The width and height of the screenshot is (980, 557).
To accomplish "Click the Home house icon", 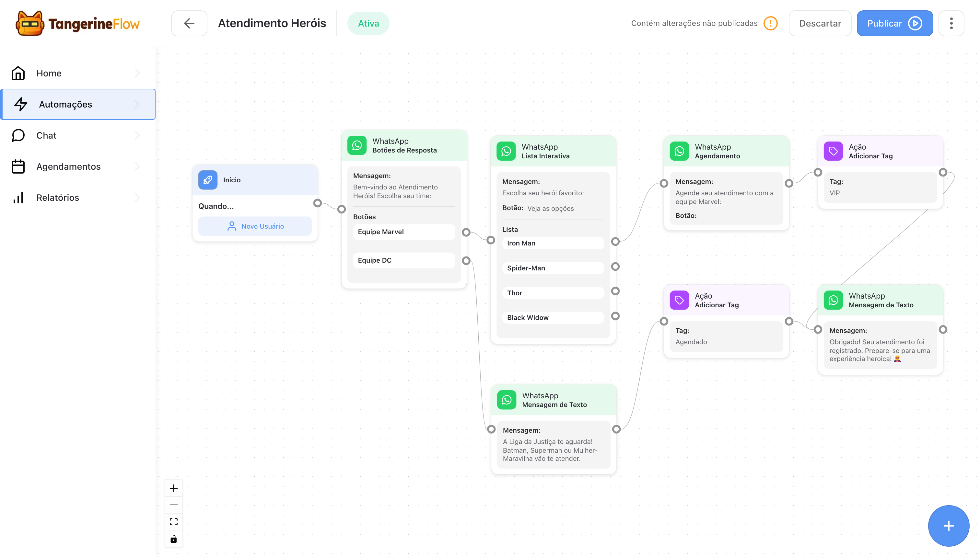I will click(x=18, y=73).
